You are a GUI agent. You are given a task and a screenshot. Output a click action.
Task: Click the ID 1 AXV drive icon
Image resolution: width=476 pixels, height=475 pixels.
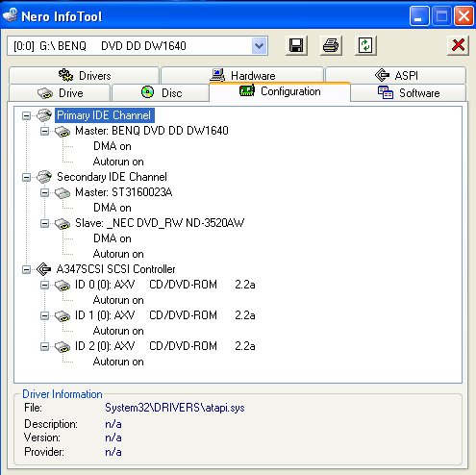[63, 315]
